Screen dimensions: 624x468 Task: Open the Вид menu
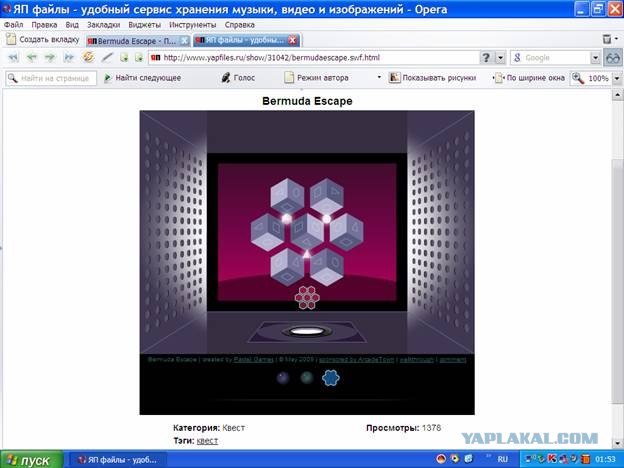click(72, 25)
